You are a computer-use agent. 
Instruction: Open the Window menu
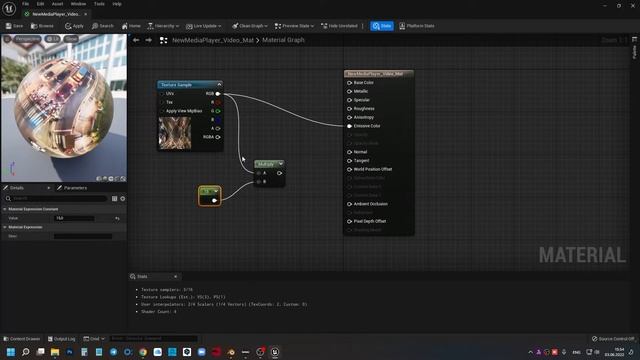pyautogui.click(x=78, y=4)
